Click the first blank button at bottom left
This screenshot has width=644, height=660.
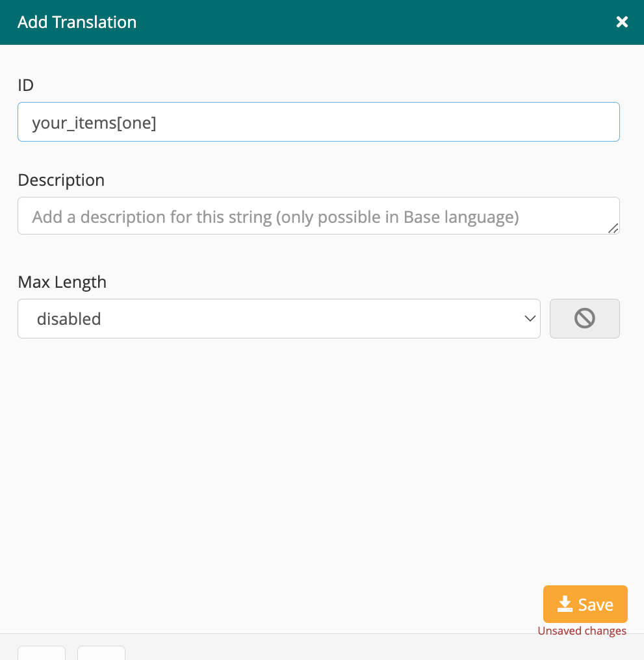click(42, 653)
